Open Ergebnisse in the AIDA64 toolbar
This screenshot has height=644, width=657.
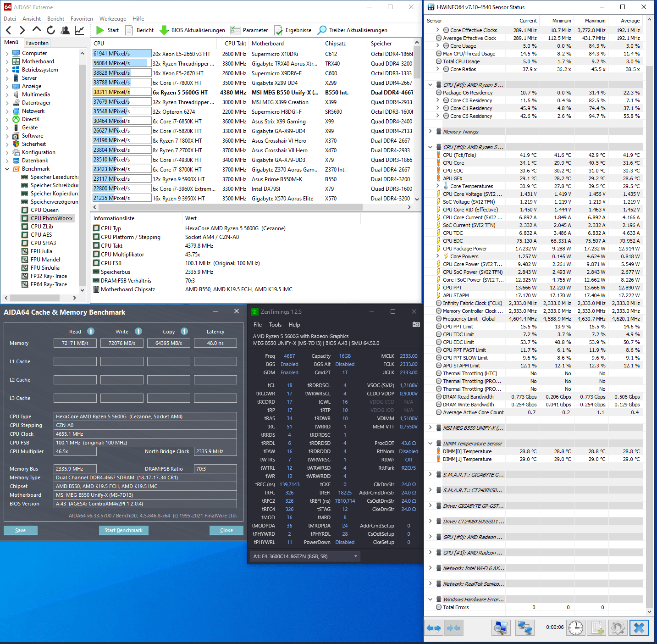(x=293, y=30)
